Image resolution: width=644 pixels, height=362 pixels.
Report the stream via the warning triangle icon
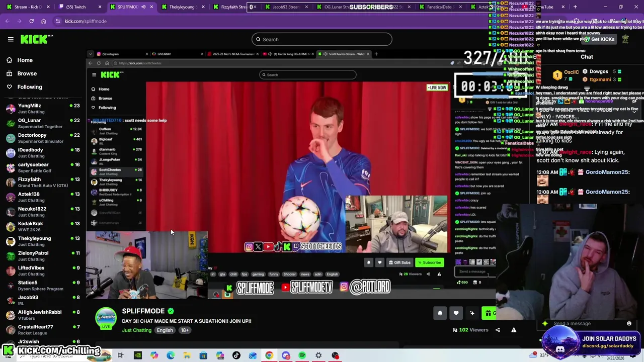pyautogui.click(x=514, y=330)
